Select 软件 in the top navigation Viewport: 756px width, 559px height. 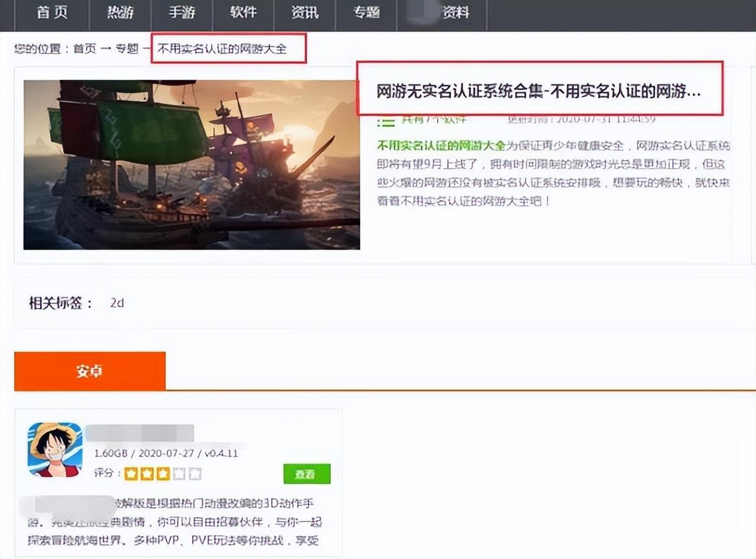tap(243, 13)
